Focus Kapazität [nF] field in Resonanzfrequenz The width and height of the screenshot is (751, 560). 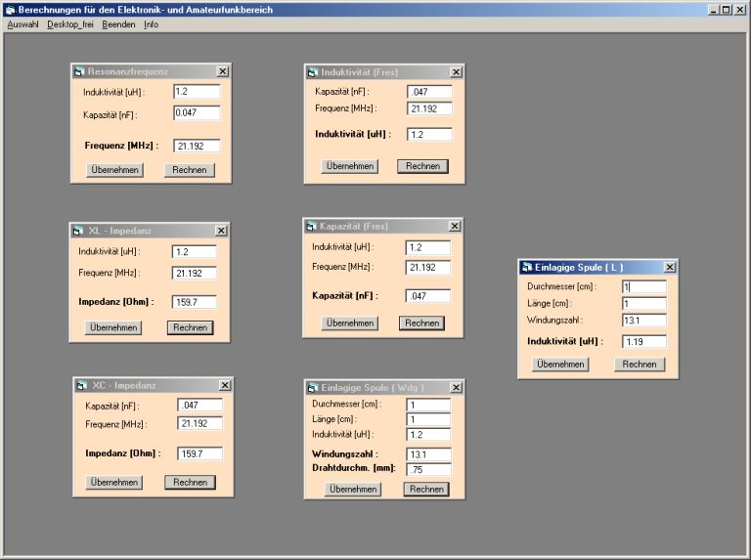(x=197, y=112)
